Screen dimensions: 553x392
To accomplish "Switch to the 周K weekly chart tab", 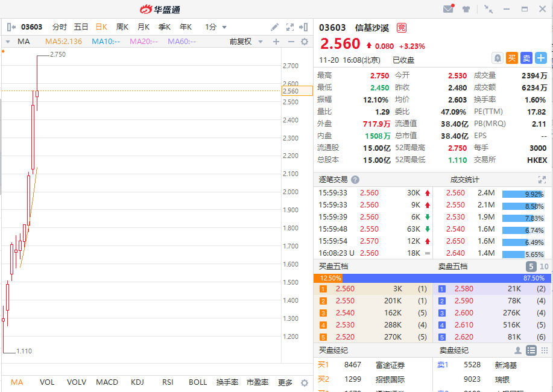I will 122,27.
